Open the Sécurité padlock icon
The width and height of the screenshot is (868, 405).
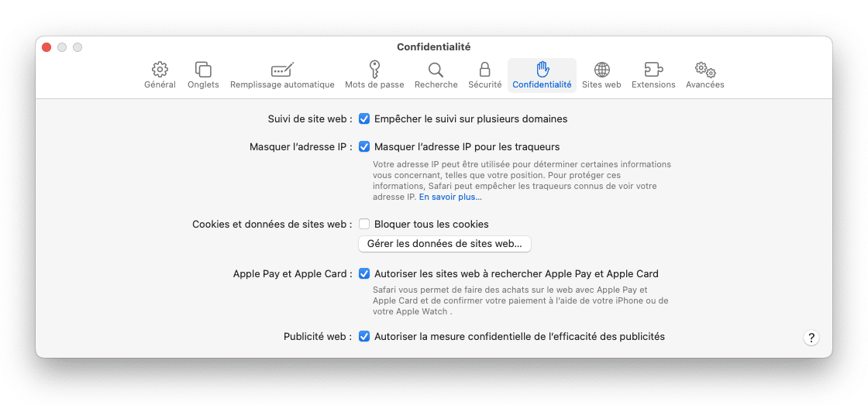click(485, 69)
